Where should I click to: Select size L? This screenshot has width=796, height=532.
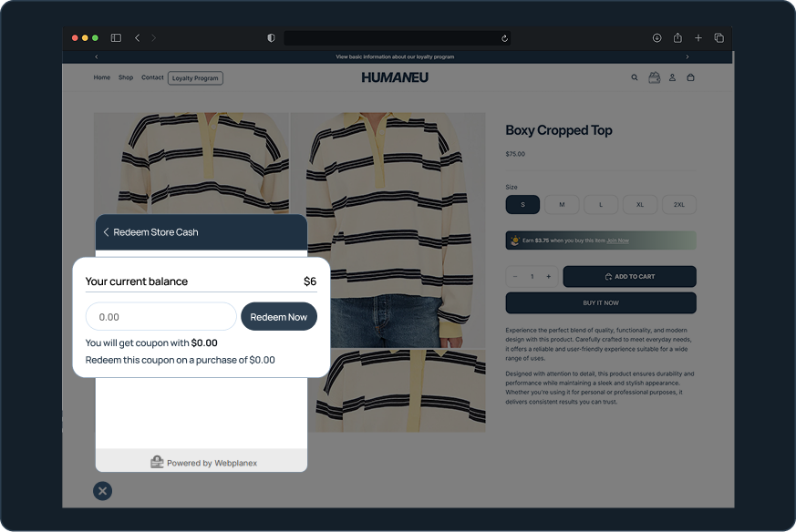pyautogui.click(x=601, y=205)
